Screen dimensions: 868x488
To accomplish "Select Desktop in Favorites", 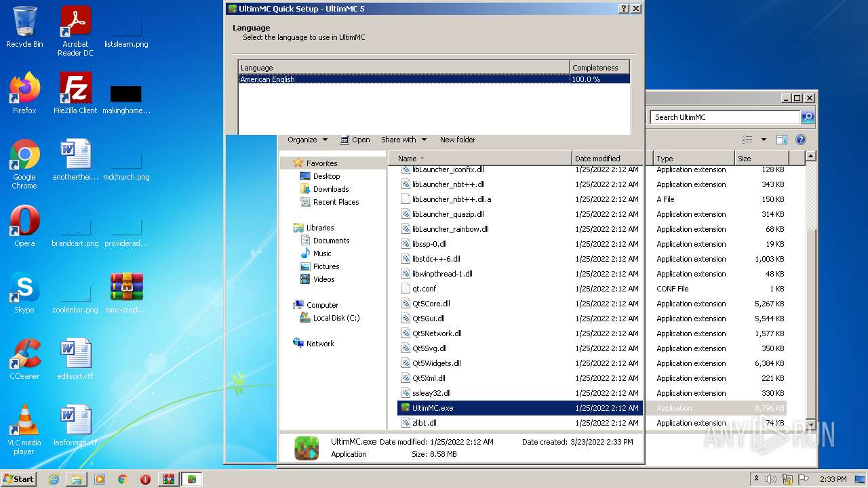I will (x=326, y=176).
